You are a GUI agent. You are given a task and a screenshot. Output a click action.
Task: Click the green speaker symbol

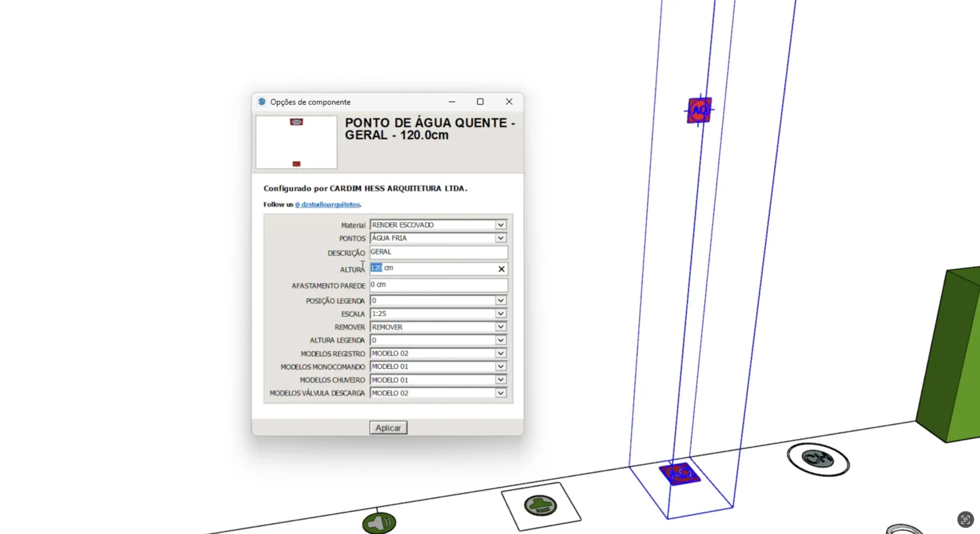coord(379,523)
